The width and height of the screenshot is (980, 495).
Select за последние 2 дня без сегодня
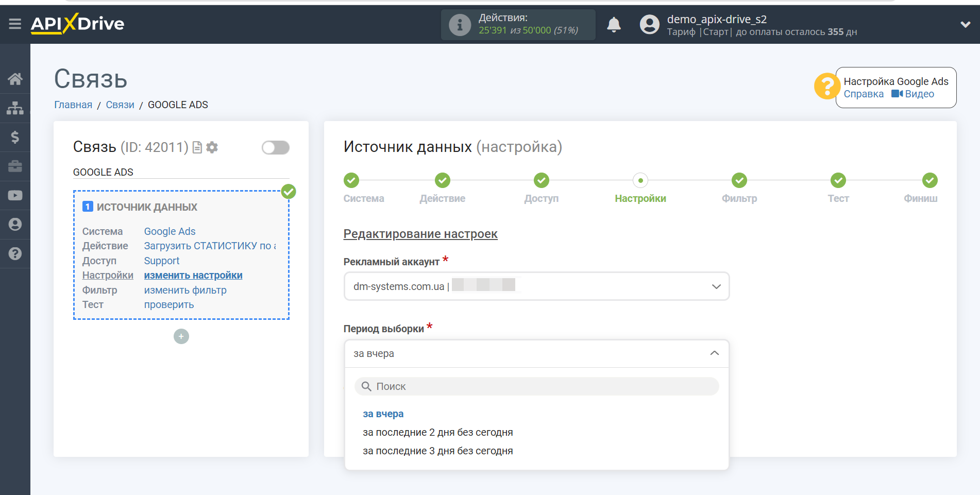click(x=438, y=432)
